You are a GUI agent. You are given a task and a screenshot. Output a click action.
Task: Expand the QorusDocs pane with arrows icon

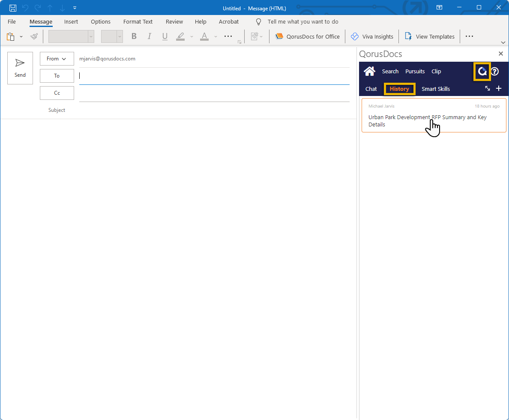[488, 89]
